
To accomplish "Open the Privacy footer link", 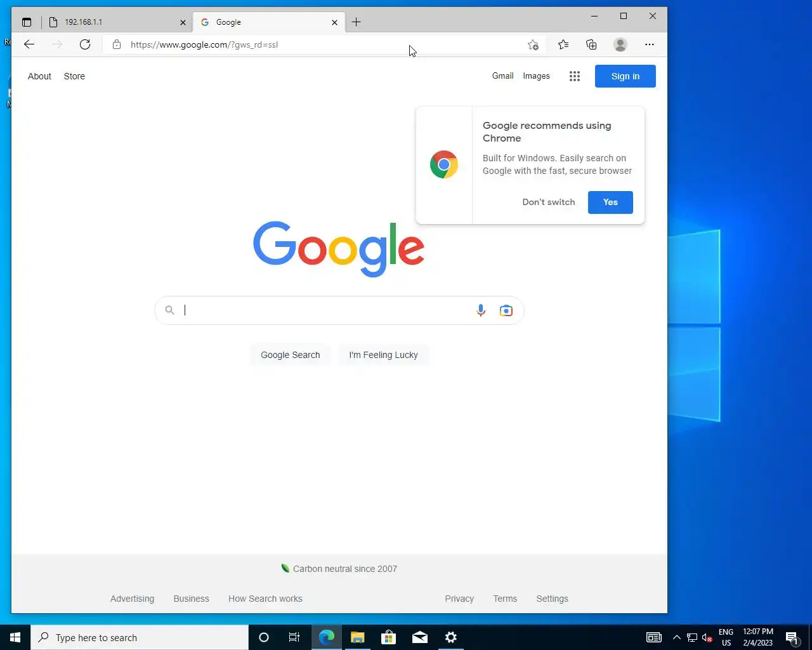I will click(459, 599).
